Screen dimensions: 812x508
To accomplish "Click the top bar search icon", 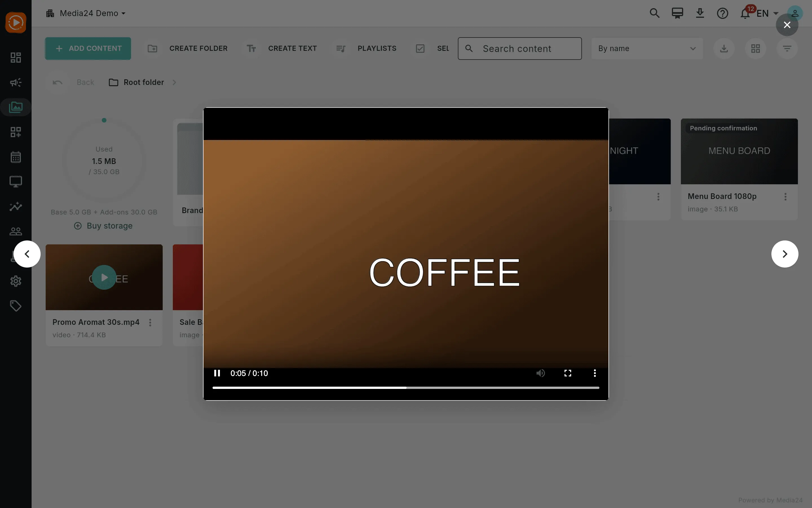I will click(x=654, y=14).
